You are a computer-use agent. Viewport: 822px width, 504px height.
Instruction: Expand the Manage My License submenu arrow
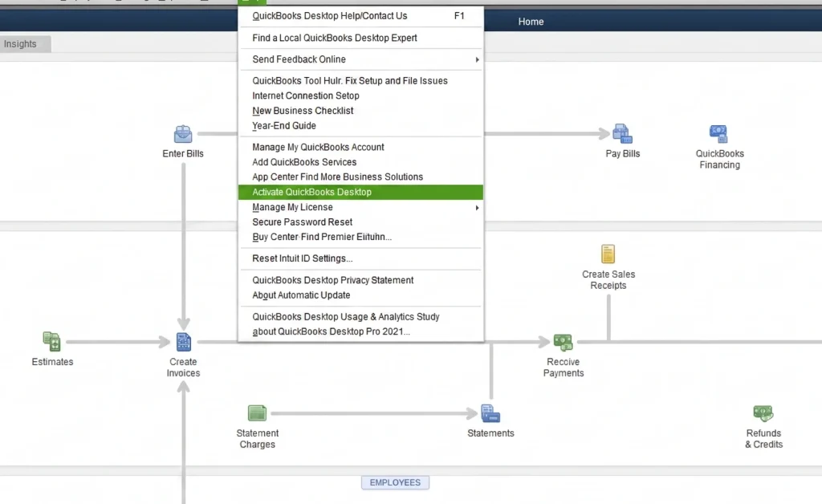pyautogui.click(x=477, y=208)
